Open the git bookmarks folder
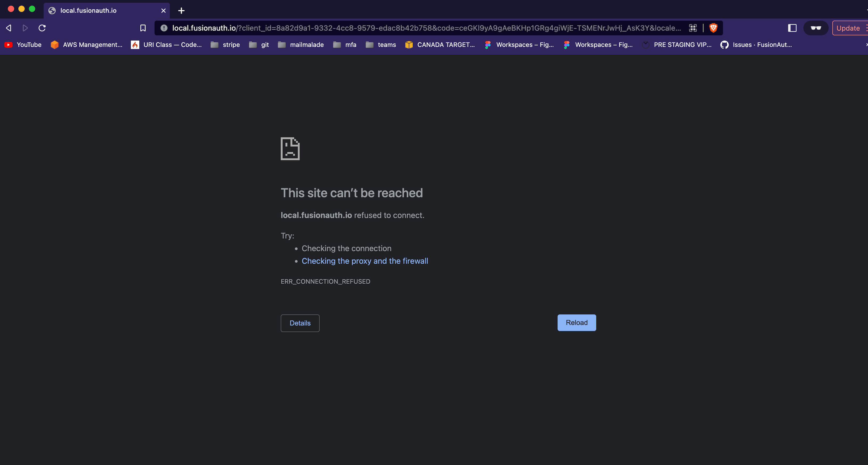The height and width of the screenshot is (465, 868). pos(259,45)
